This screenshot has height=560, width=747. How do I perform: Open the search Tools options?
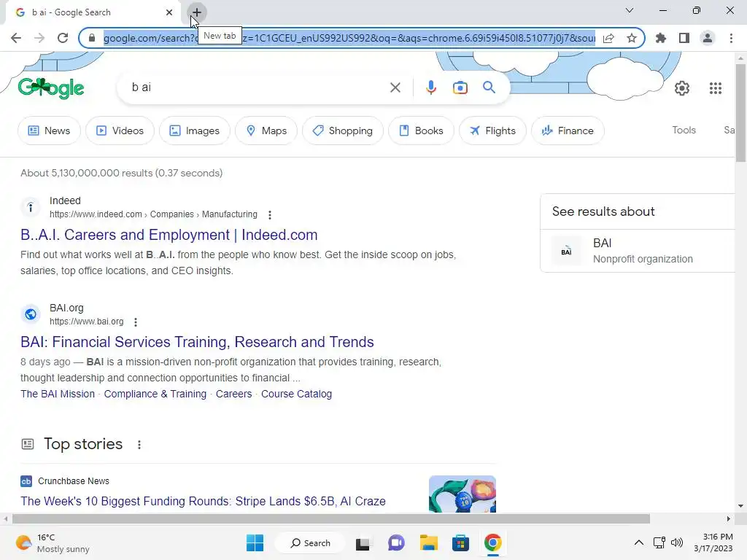point(684,130)
